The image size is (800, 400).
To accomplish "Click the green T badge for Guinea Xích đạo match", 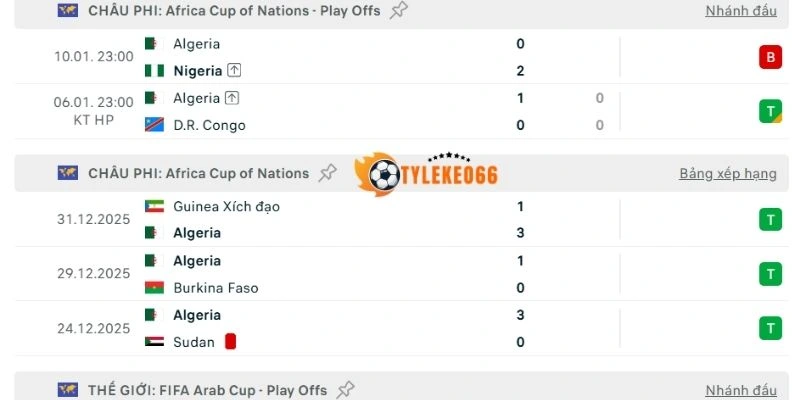I will pyautogui.click(x=770, y=219).
